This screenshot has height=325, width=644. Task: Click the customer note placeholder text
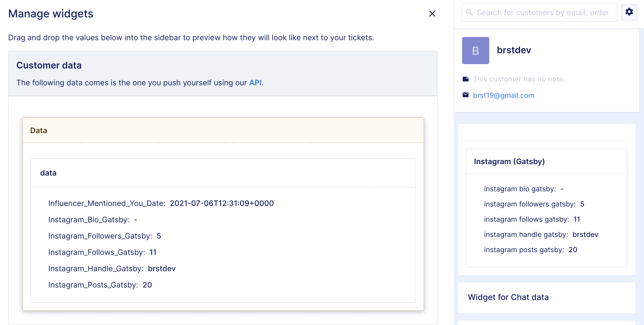(x=519, y=79)
